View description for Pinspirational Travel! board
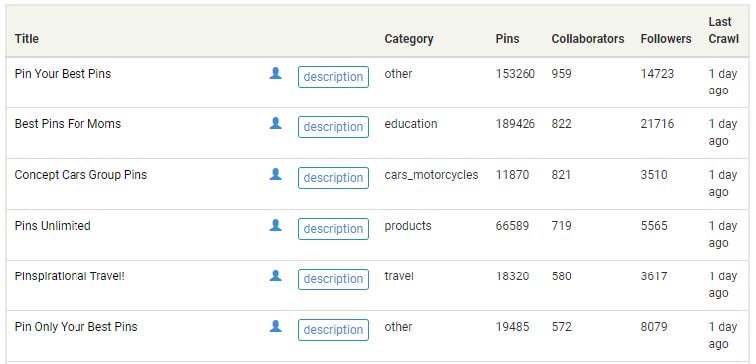This screenshot has width=756, height=364. 333,279
